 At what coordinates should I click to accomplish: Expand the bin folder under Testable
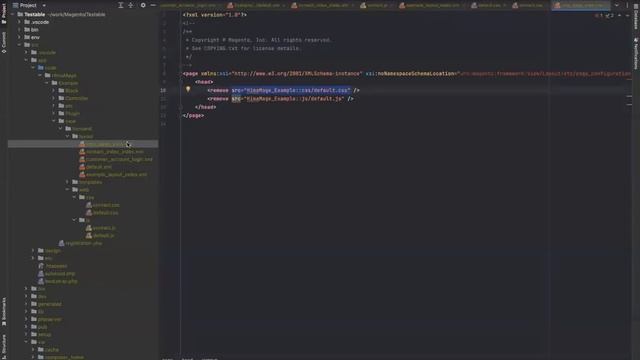click(x=19, y=30)
